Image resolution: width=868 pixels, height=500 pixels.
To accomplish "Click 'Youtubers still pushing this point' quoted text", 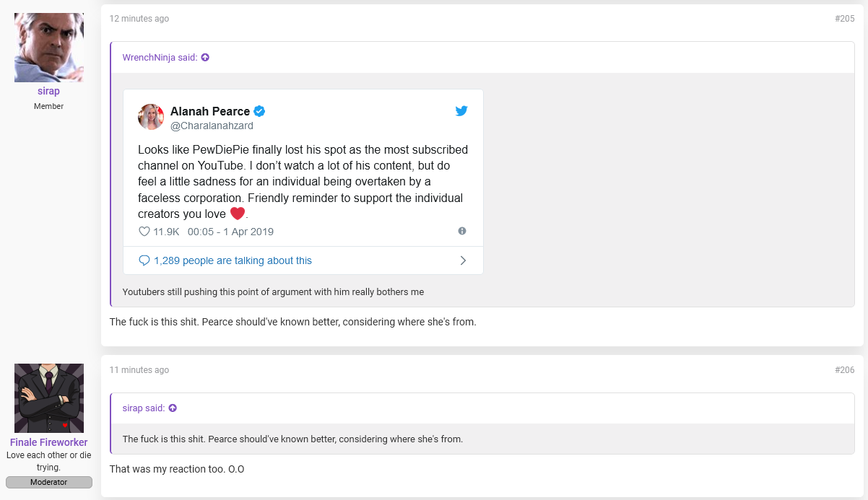I will (x=273, y=292).
